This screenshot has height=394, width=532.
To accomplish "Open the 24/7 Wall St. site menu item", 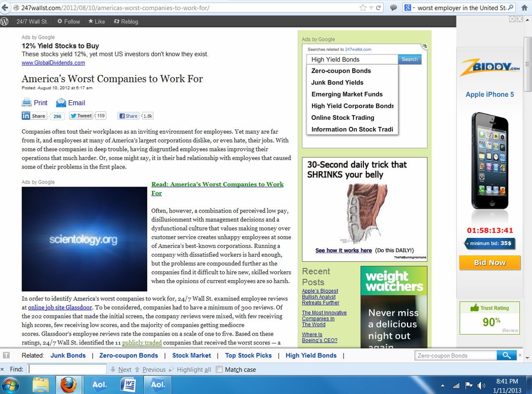I will 32,21.
